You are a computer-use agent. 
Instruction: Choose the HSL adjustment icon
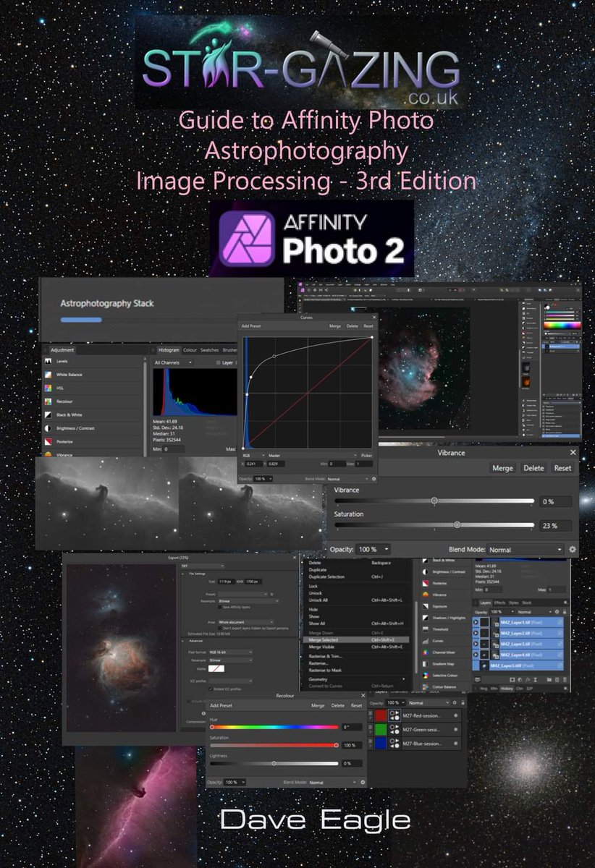[x=48, y=389]
